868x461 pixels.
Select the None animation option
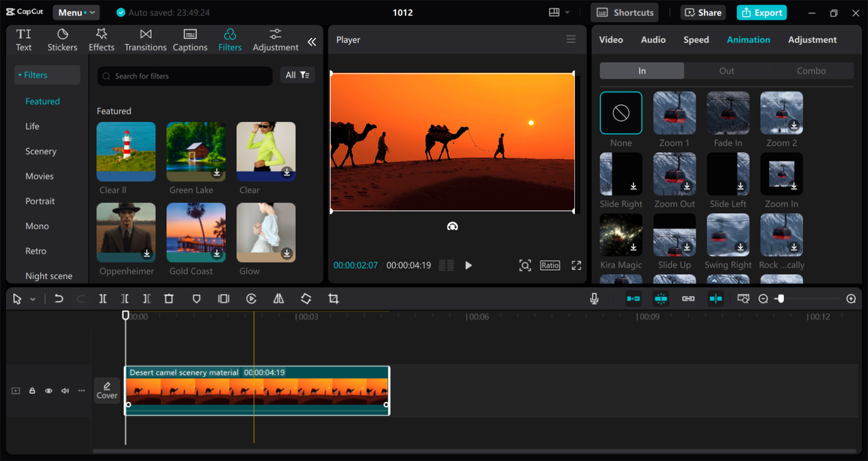[x=620, y=113]
